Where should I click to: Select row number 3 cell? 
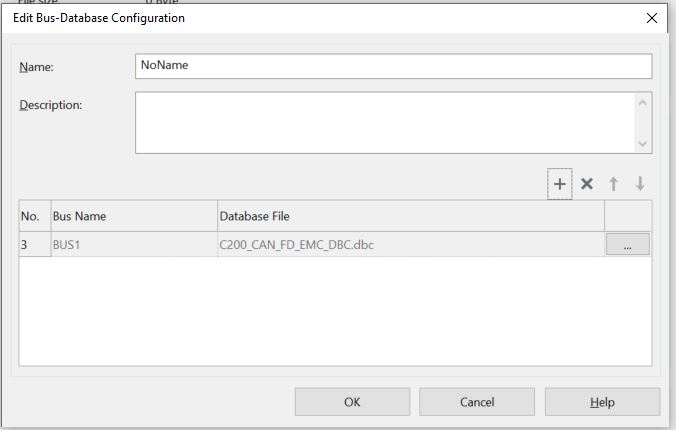[32, 245]
